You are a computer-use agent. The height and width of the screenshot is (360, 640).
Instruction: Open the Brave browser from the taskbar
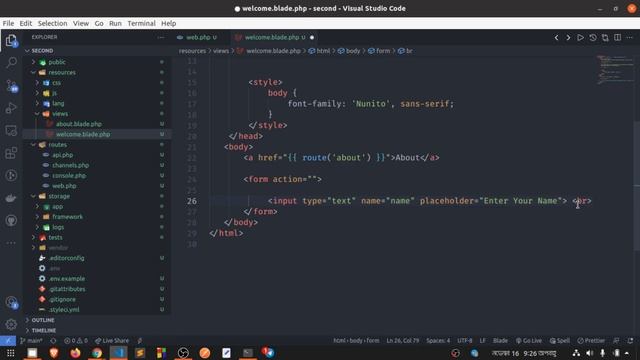click(x=53, y=353)
